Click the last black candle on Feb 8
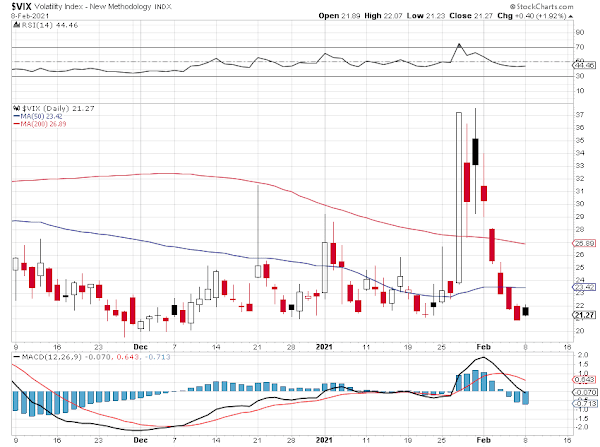 (526, 311)
